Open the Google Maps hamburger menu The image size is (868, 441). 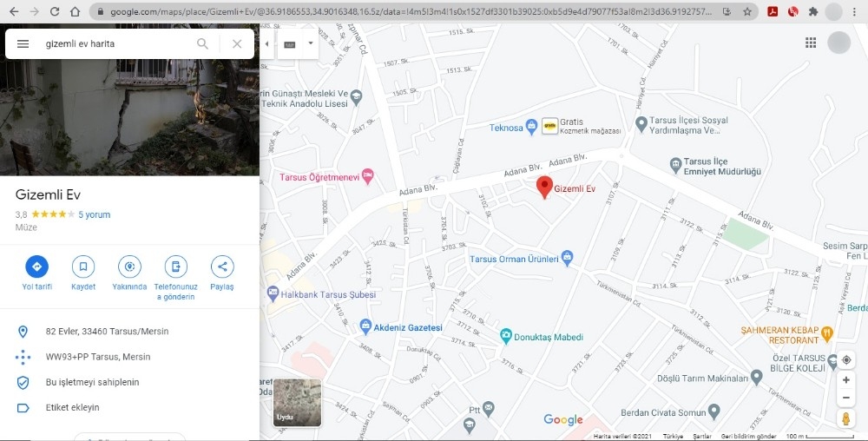point(23,43)
